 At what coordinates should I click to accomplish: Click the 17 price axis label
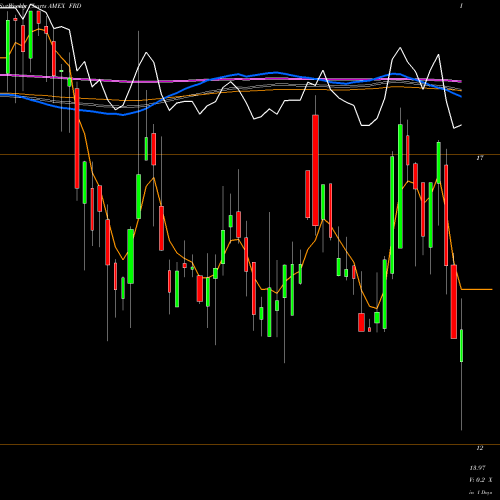click(x=480, y=158)
